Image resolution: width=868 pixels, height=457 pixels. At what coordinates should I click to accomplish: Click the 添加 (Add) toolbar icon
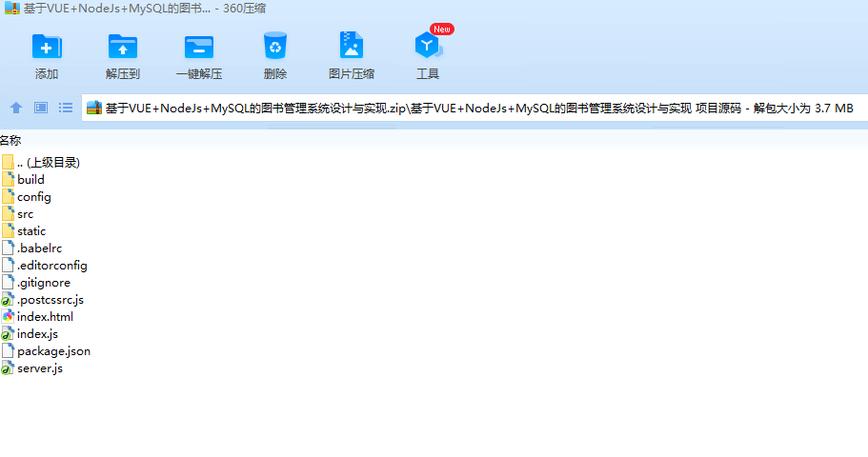(x=47, y=47)
